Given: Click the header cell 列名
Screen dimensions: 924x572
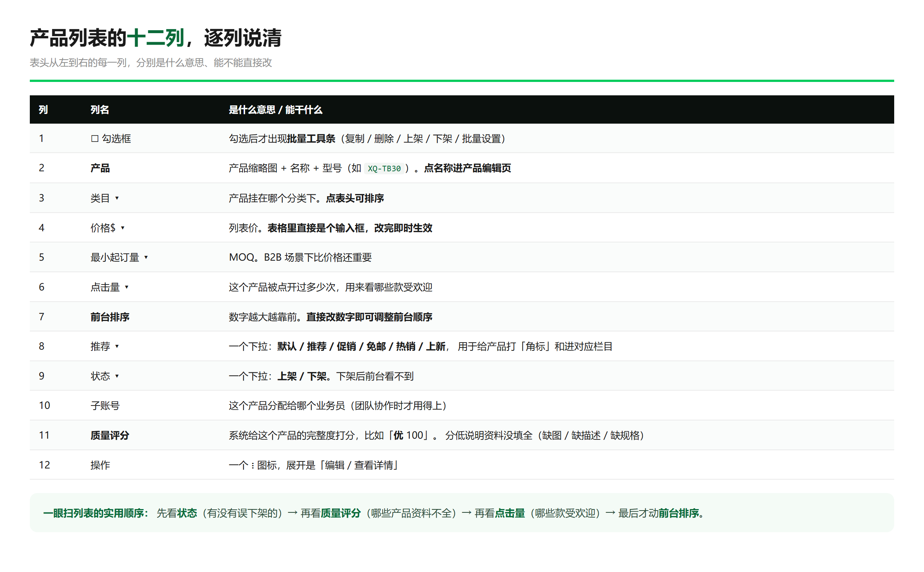Looking at the screenshot, I should tap(99, 110).
